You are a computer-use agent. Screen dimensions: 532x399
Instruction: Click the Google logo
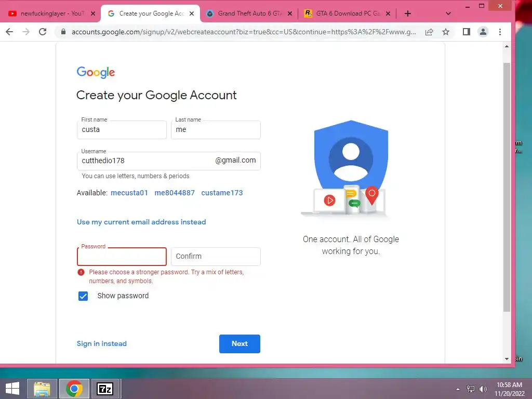96,72
